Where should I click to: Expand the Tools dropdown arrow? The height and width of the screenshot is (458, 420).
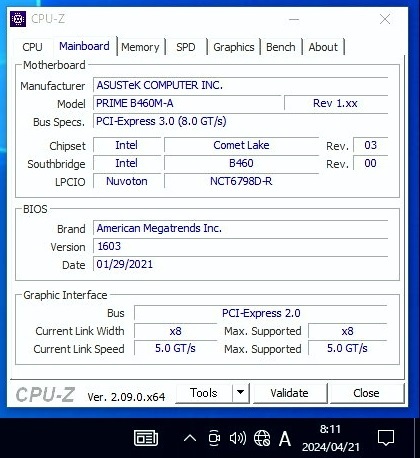click(240, 393)
